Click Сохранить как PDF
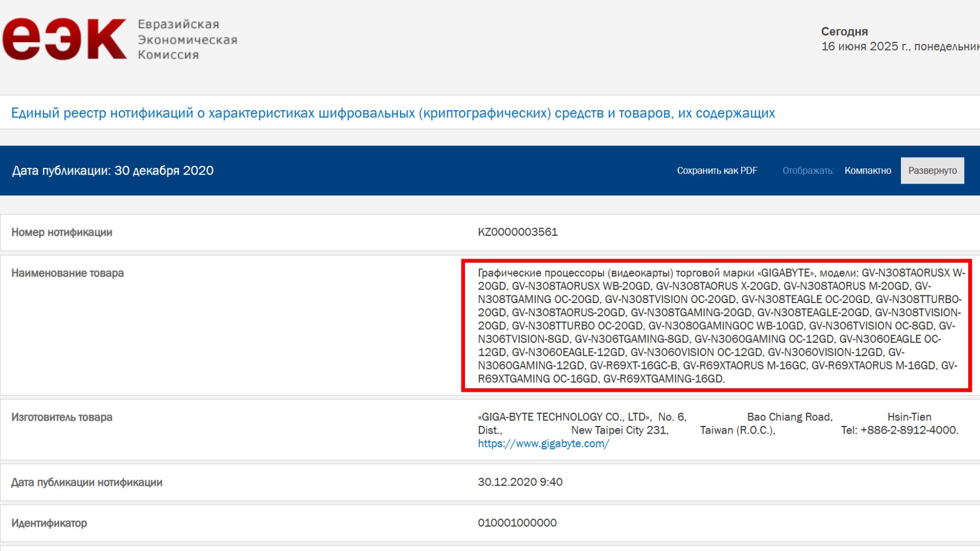The width and height of the screenshot is (980, 551). coord(717,170)
